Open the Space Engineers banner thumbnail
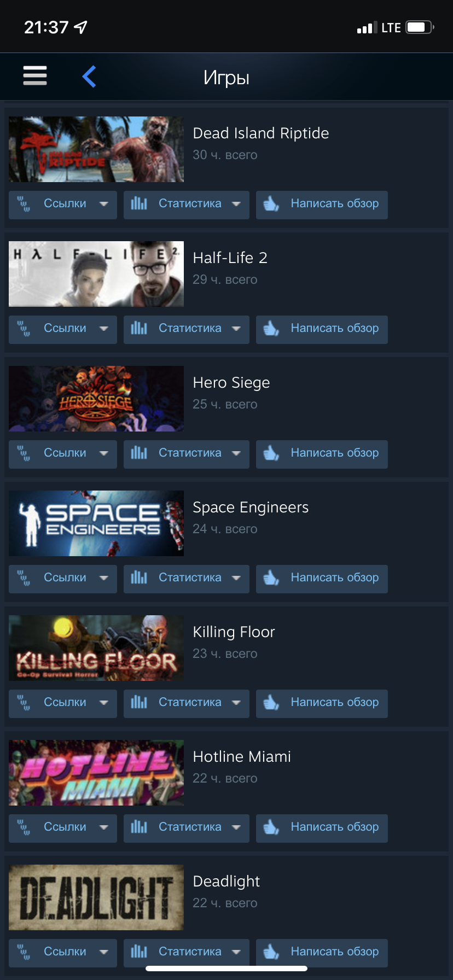453x980 pixels. pos(96,523)
